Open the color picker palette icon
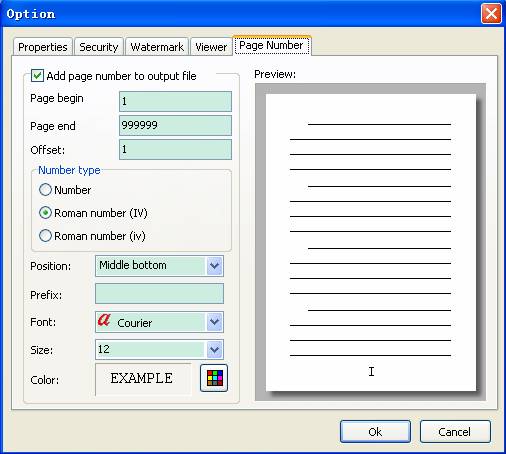Viewport: 506px width, 454px height. coord(214,378)
